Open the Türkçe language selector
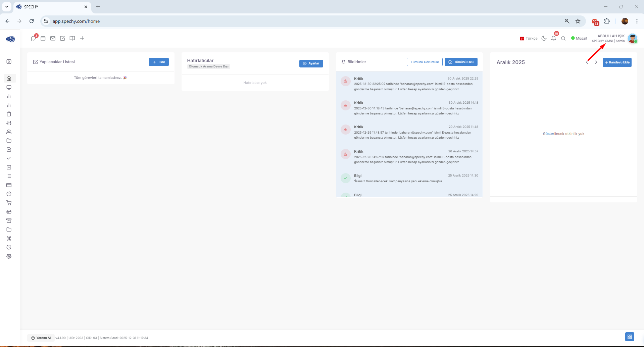644x347 pixels. 529,38
